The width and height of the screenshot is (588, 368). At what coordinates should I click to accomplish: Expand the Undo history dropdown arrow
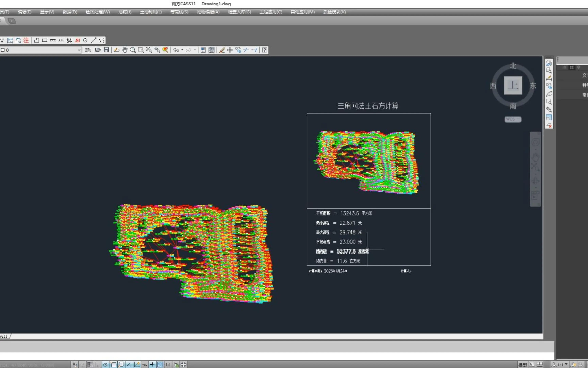pyautogui.click(x=182, y=50)
